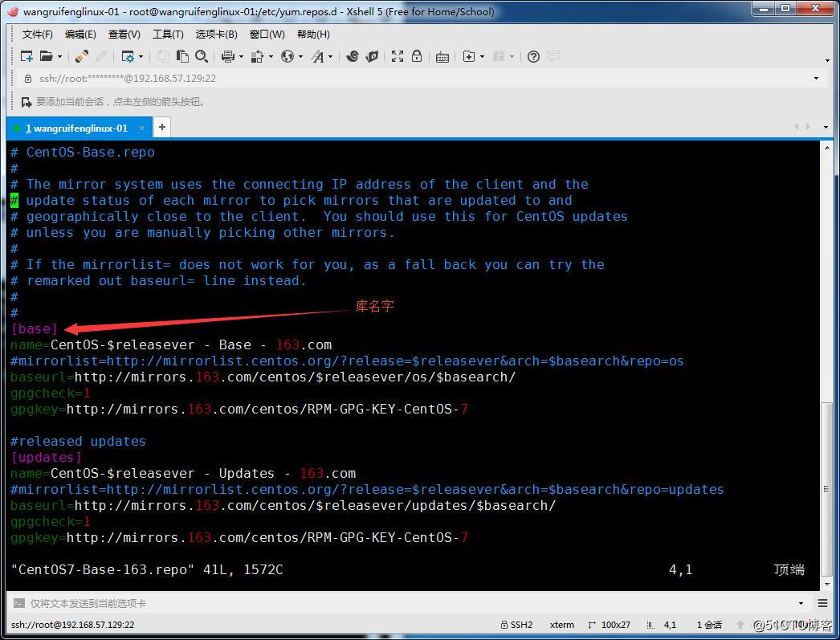Open the keyboard mapping icon
This screenshot has width=840, height=640.
442,57
